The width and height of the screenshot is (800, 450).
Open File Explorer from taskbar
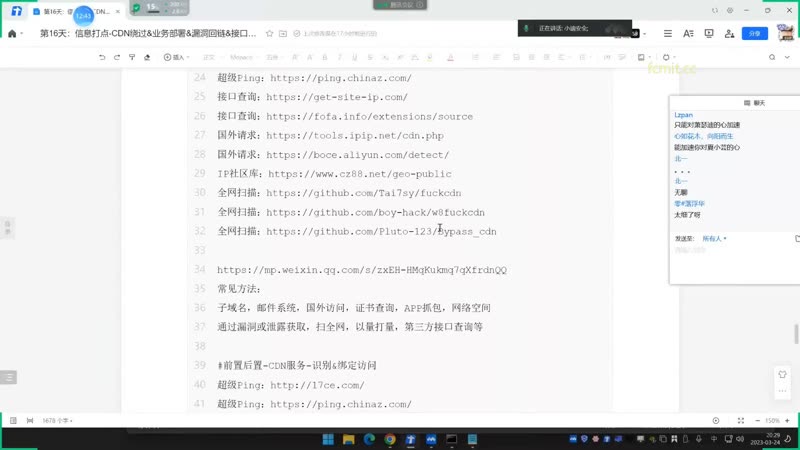tap(348, 439)
